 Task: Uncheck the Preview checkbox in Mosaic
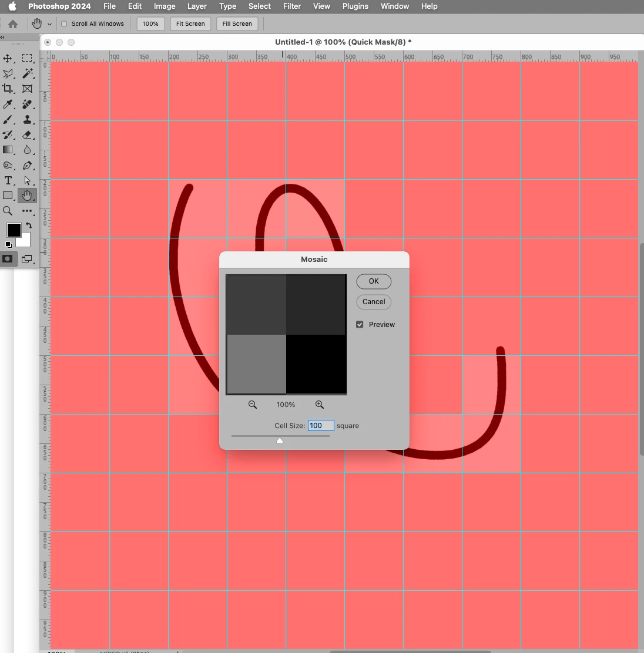360,324
